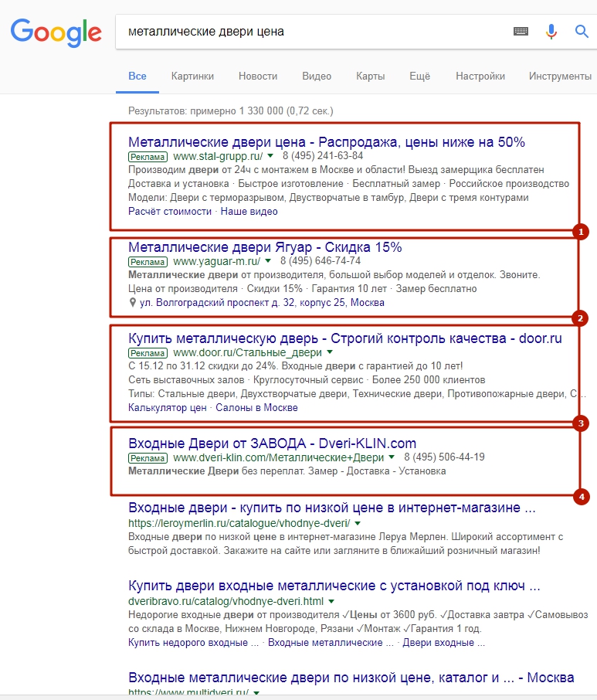Switch to the Новости tab
Screen dimensions: 597x700
tap(258, 76)
